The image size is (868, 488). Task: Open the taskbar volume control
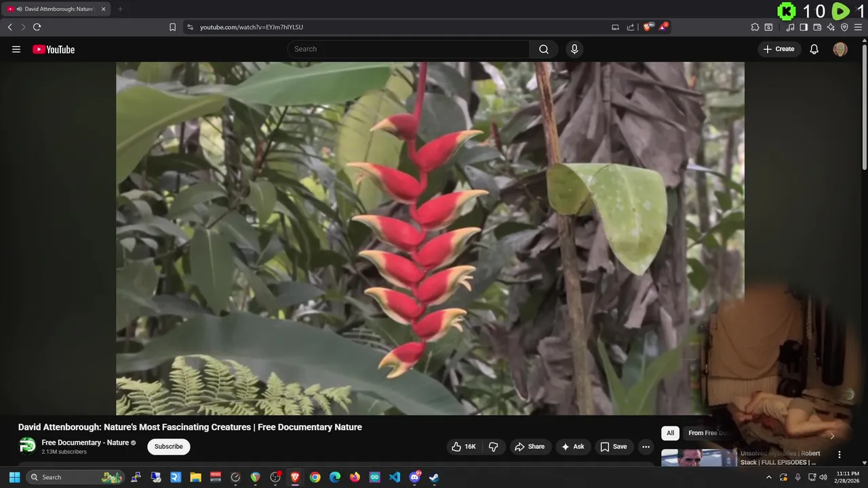coord(823,477)
